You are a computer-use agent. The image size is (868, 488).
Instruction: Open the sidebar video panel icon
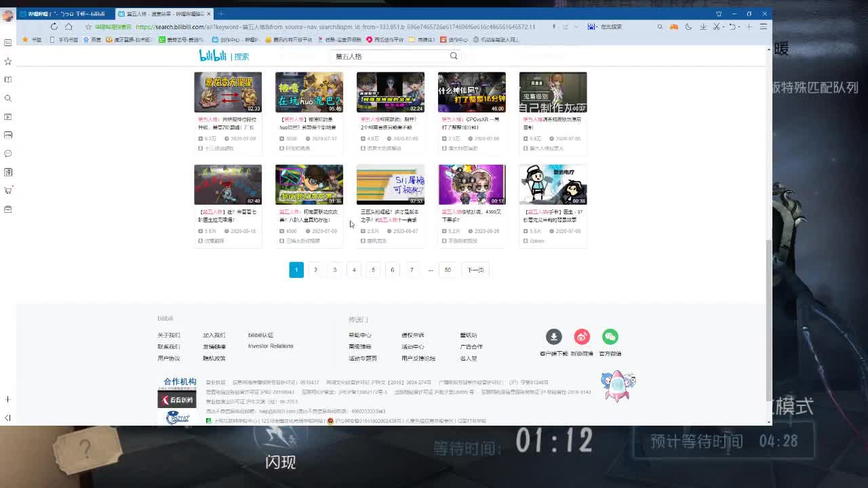8,117
